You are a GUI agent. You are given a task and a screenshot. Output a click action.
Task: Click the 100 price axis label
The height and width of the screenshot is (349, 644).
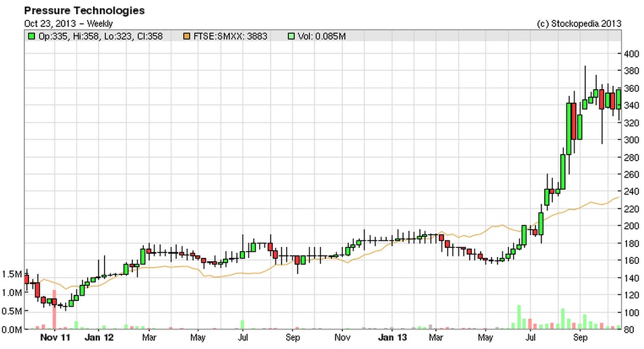631,313
